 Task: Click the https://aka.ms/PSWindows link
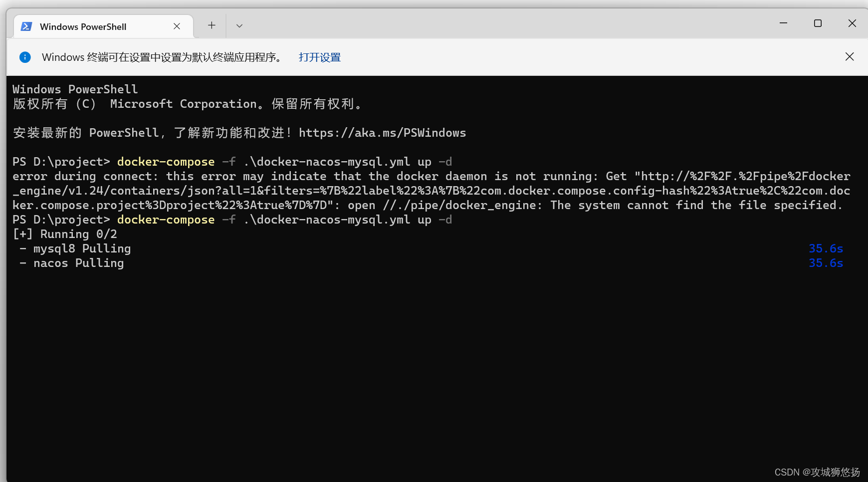pos(382,133)
